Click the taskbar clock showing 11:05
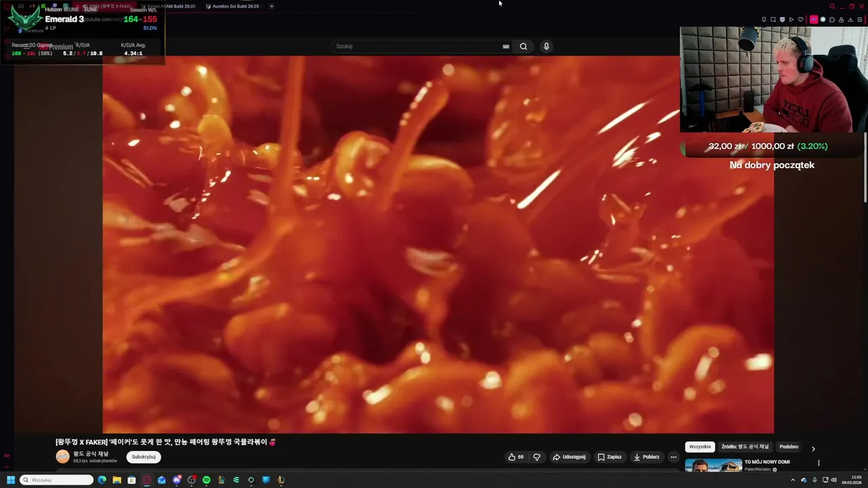Image resolution: width=868 pixels, height=488 pixels. coord(851,480)
